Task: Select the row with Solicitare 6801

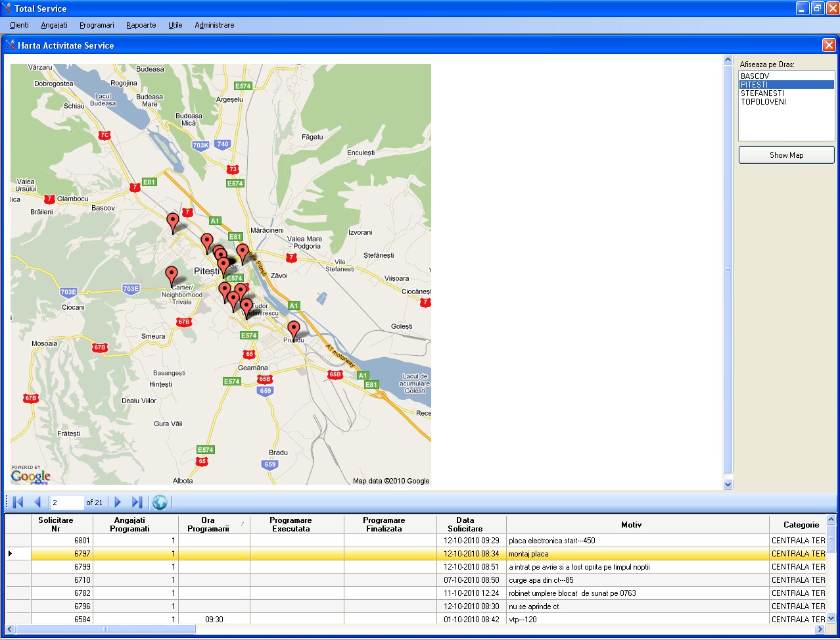Action: (415, 541)
